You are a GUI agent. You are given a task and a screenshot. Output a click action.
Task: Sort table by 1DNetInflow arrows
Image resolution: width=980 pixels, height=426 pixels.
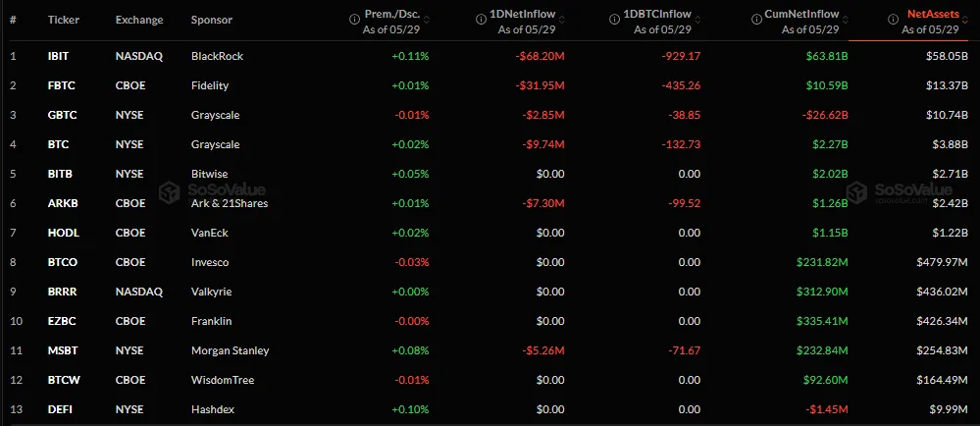click(562, 20)
